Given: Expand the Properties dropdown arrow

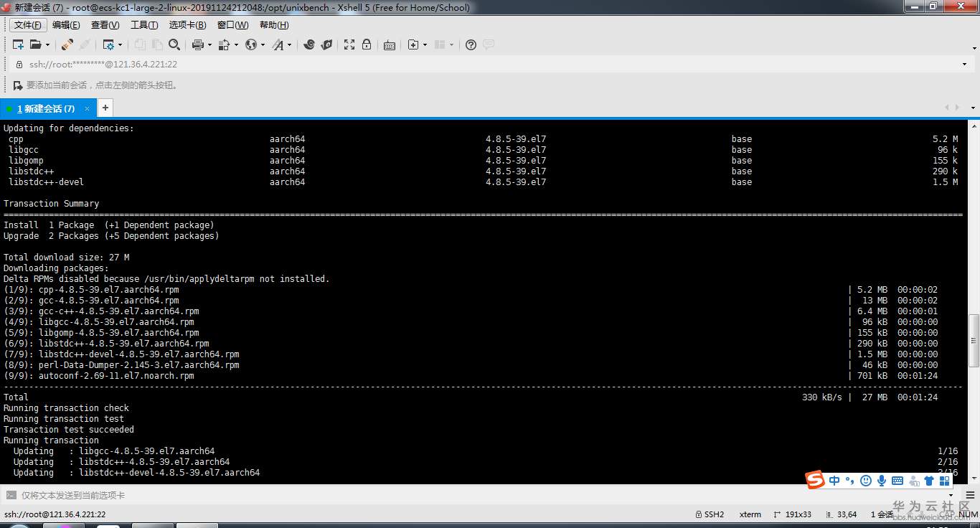Looking at the screenshot, I should pos(120,44).
